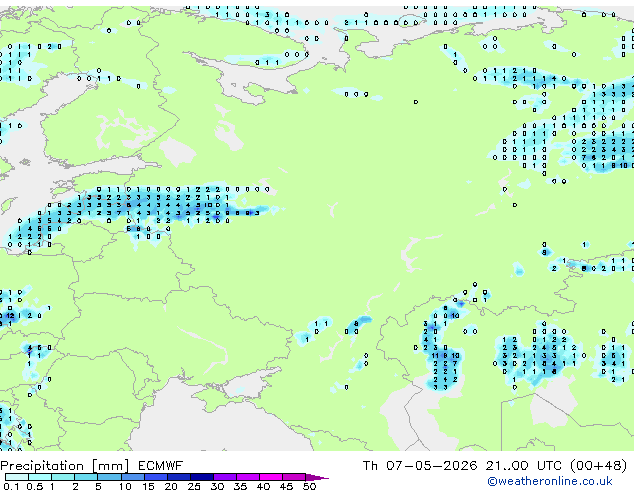Select the 'Precipitation [mm]' title text

65,466
